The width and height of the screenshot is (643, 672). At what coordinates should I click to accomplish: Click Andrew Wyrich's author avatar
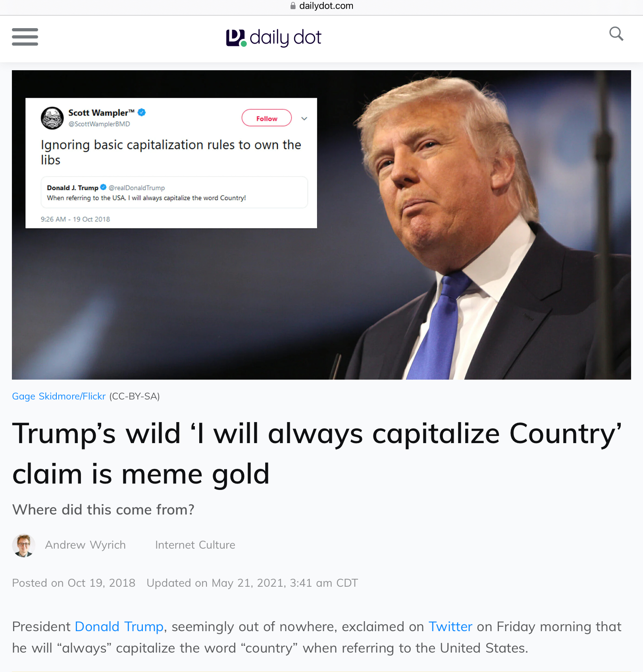click(23, 545)
